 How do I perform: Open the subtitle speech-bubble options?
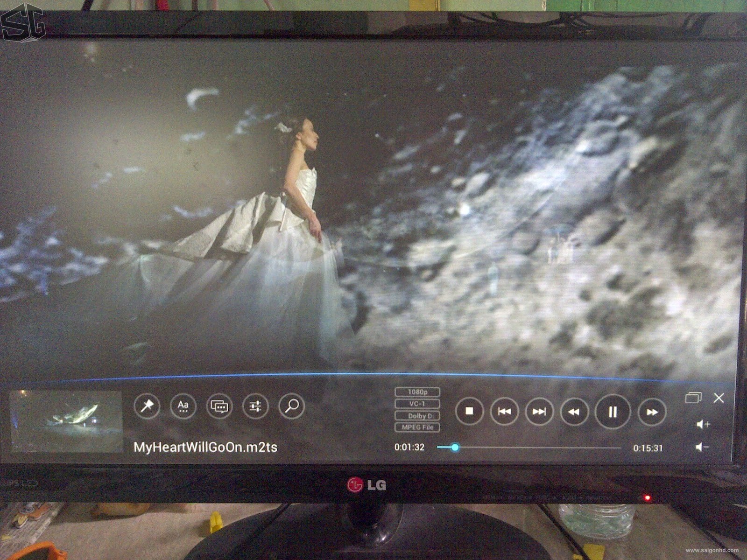[x=219, y=406]
